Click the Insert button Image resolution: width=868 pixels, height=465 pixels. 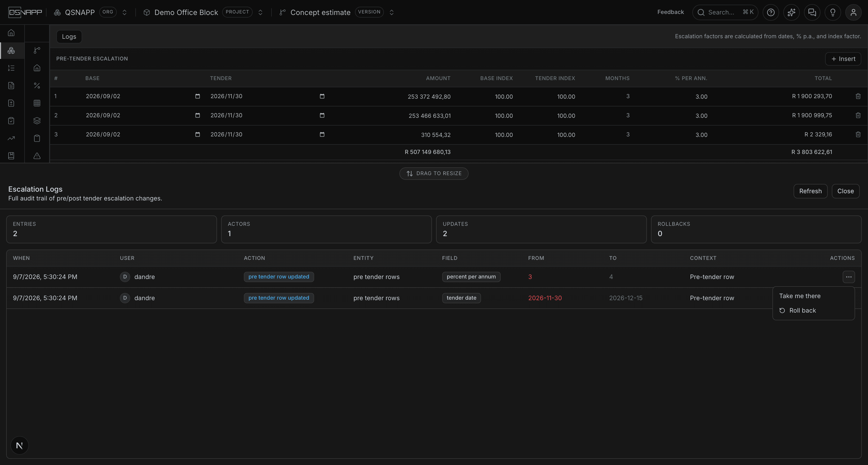point(843,59)
